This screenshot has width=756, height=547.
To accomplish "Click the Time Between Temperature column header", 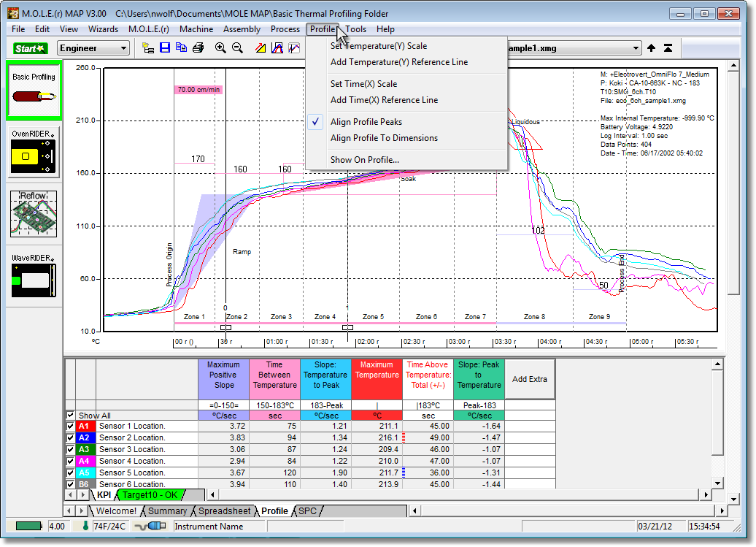I will (x=275, y=379).
